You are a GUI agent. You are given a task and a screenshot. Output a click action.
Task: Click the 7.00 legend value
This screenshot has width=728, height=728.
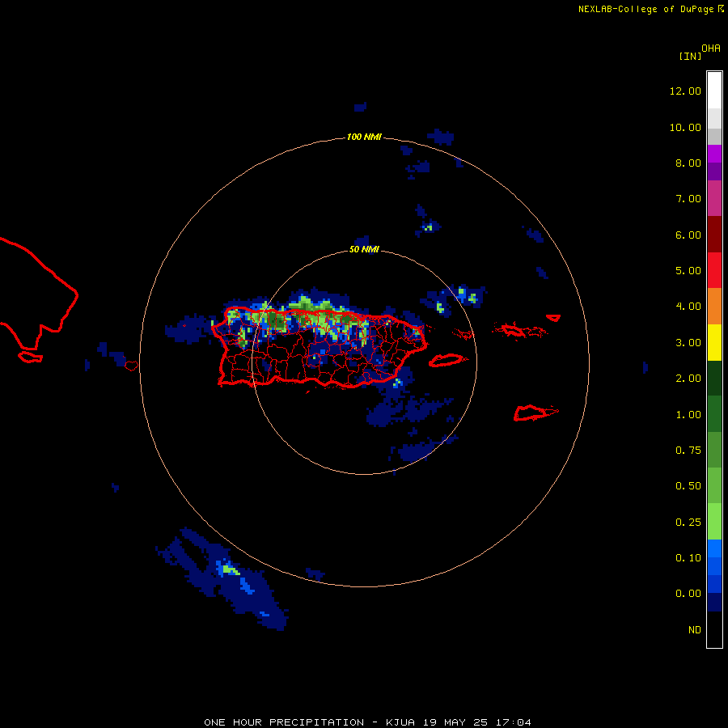point(688,199)
